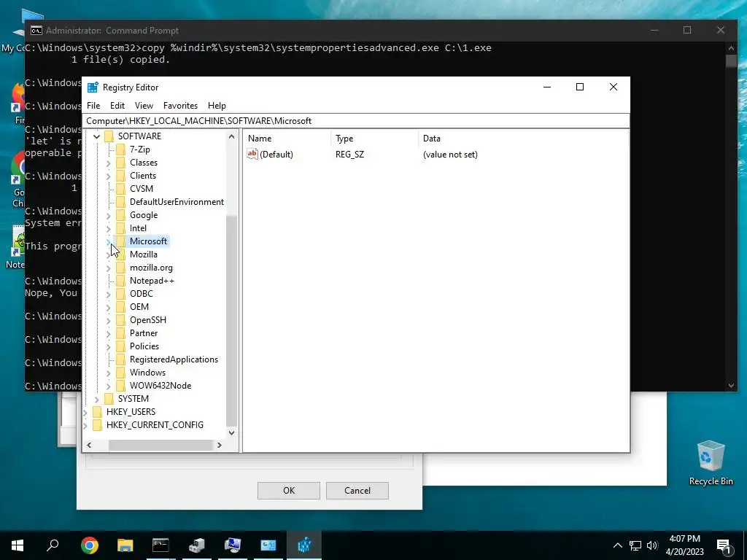Viewport: 747px width, 560px height.
Task: Open taskbar Search
Action: point(53,545)
